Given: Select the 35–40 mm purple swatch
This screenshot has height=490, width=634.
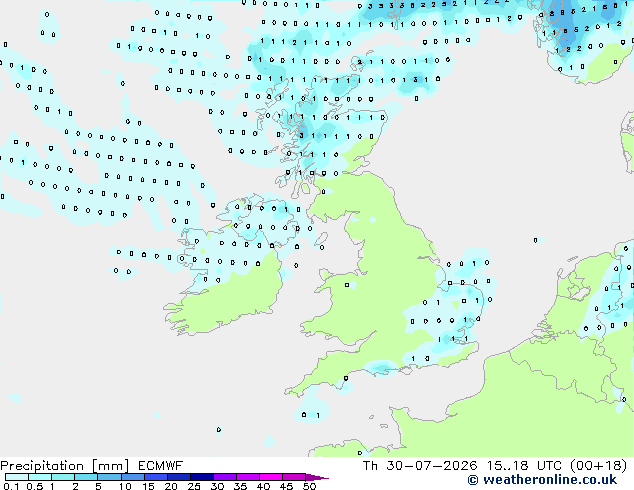Looking at the screenshot, I should [247, 477].
